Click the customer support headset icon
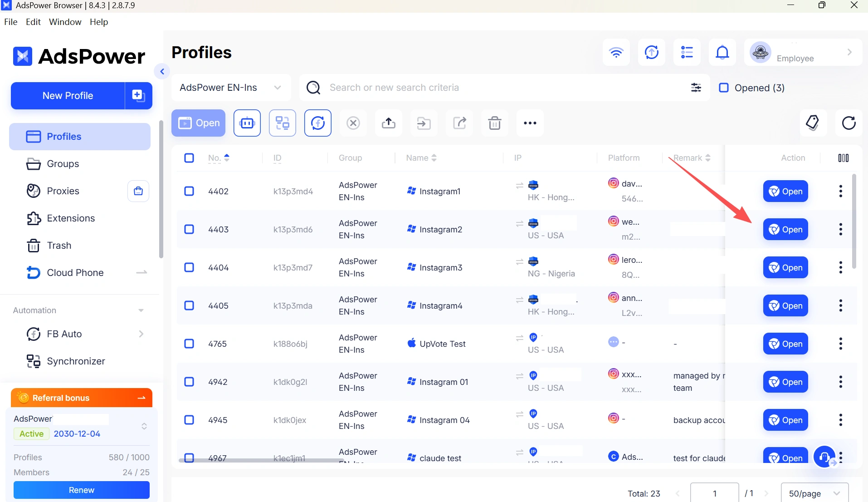The width and height of the screenshot is (868, 502). pos(825,457)
